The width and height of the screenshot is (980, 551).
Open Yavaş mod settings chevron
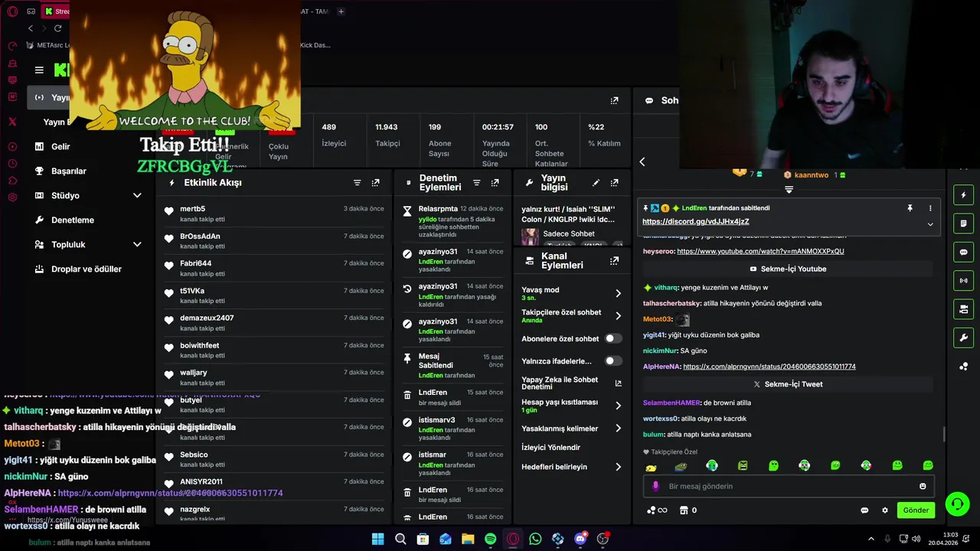tap(618, 293)
